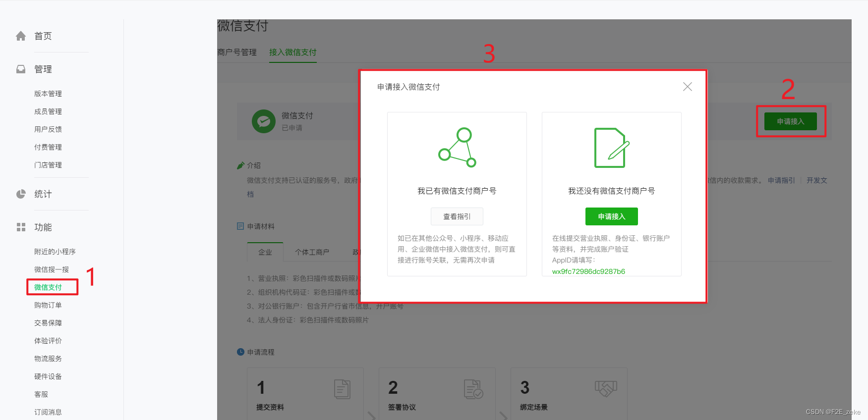Select 体验评价 in sidebar
The image size is (868, 420).
[x=48, y=341]
